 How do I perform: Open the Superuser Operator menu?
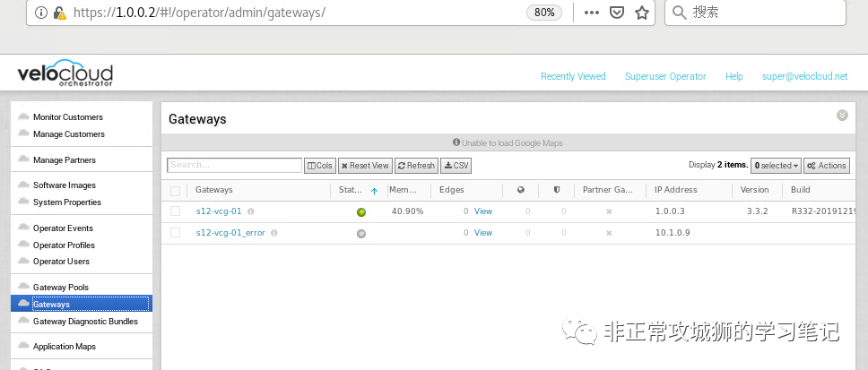point(665,76)
